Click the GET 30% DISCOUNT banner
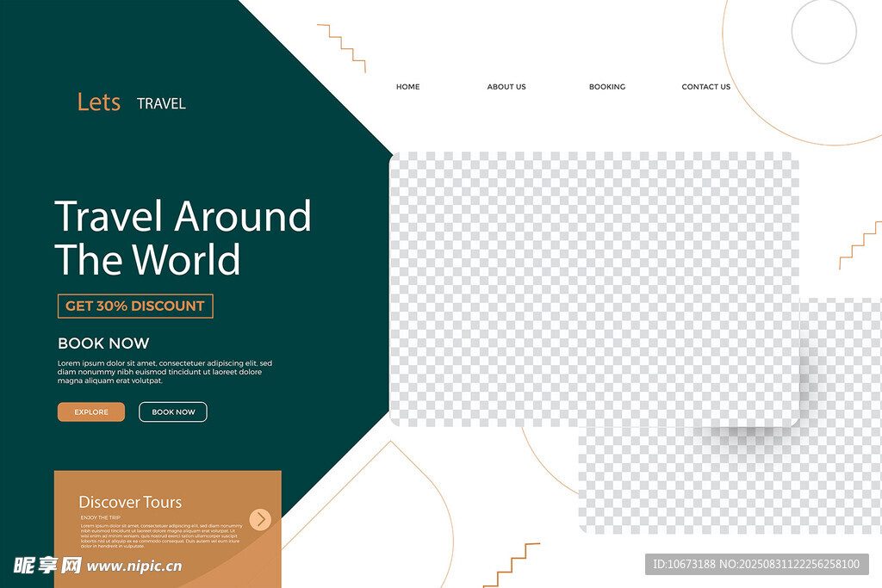Viewport: 882px width, 588px height. 135,306
